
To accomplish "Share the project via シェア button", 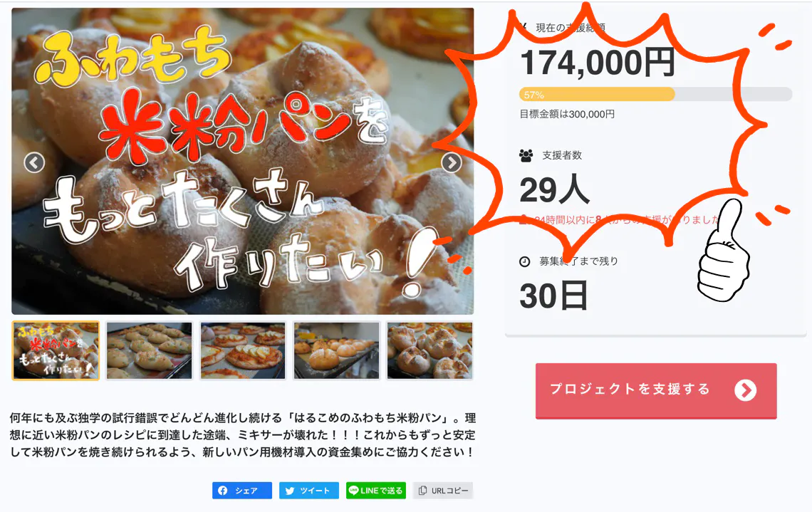I will click(242, 490).
